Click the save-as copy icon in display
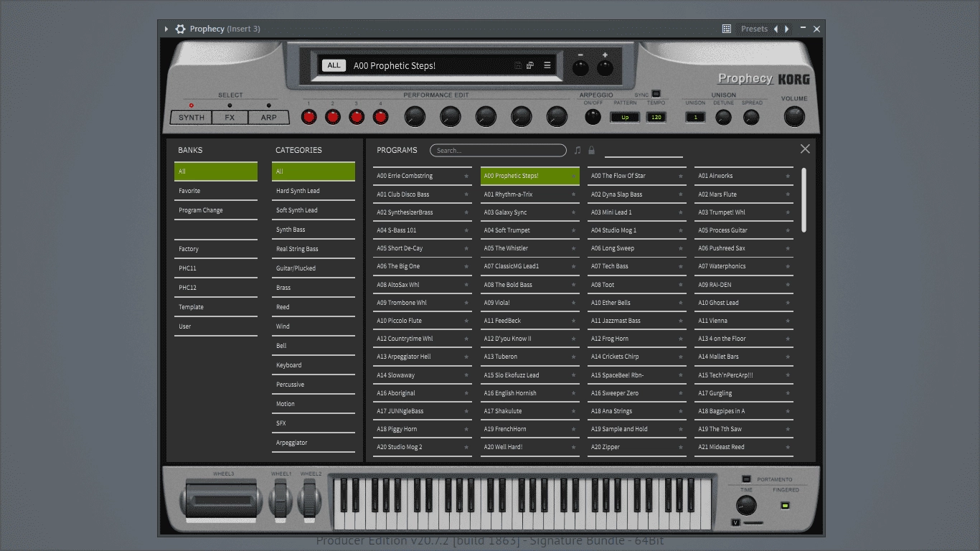Viewport: 980px width, 551px height. tap(530, 65)
